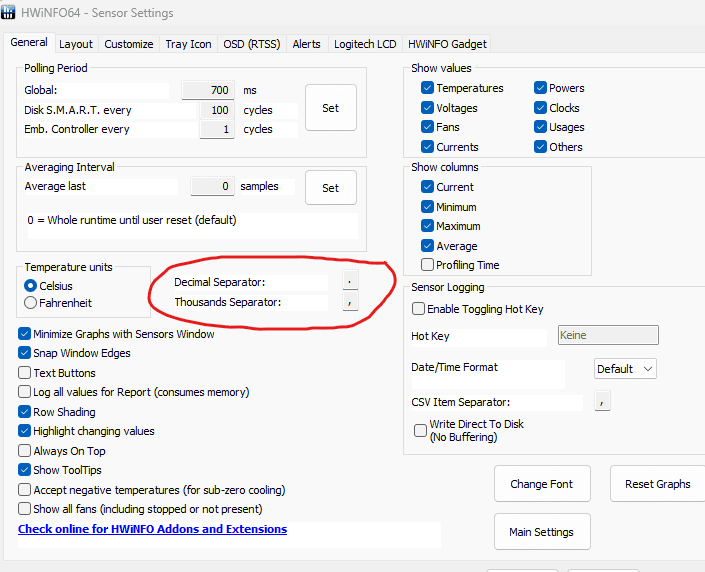Toggle the Fans checkbox

pyautogui.click(x=427, y=127)
